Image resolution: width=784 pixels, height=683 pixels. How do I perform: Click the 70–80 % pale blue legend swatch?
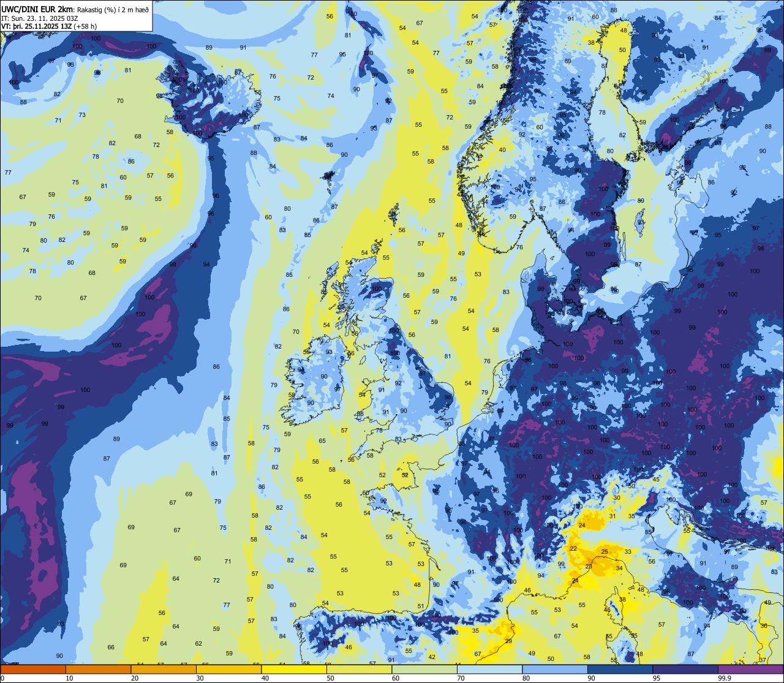(x=489, y=669)
